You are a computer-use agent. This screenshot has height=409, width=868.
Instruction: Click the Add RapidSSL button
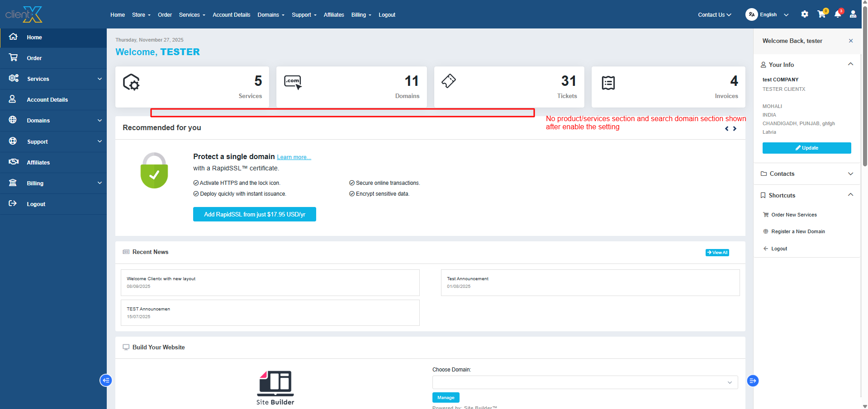pos(254,214)
